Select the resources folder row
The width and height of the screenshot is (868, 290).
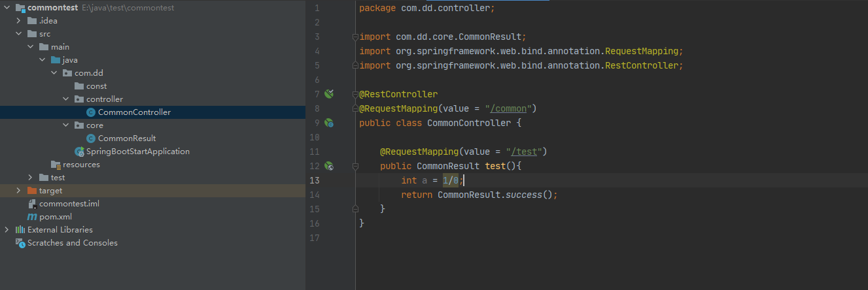pyautogui.click(x=152, y=165)
